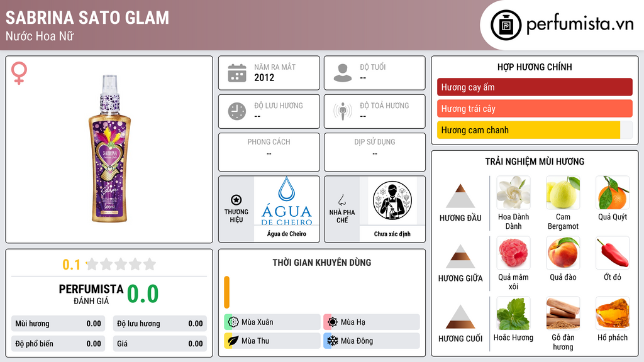Click the pink female gender symbol
Viewport: 644px width, 362px height.
(x=19, y=73)
